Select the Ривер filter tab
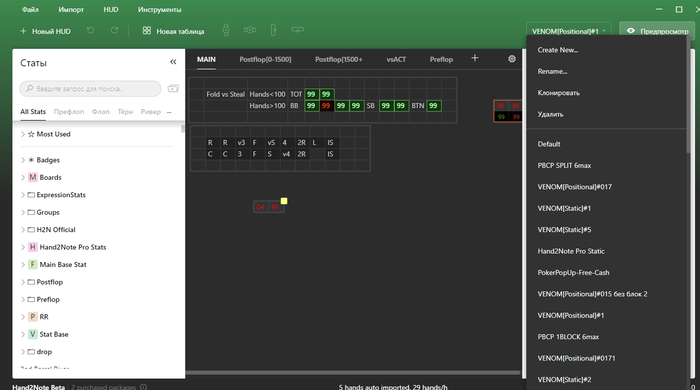This screenshot has height=390, width=700. click(x=150, y=112)
